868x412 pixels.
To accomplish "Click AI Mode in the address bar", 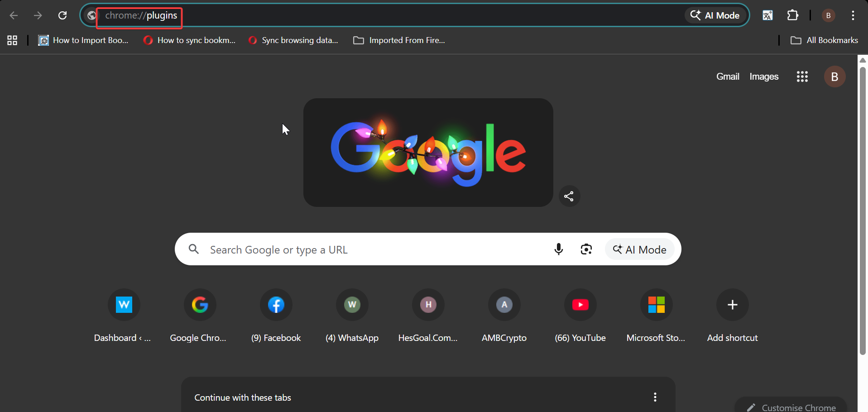I will tap(715, 15).
